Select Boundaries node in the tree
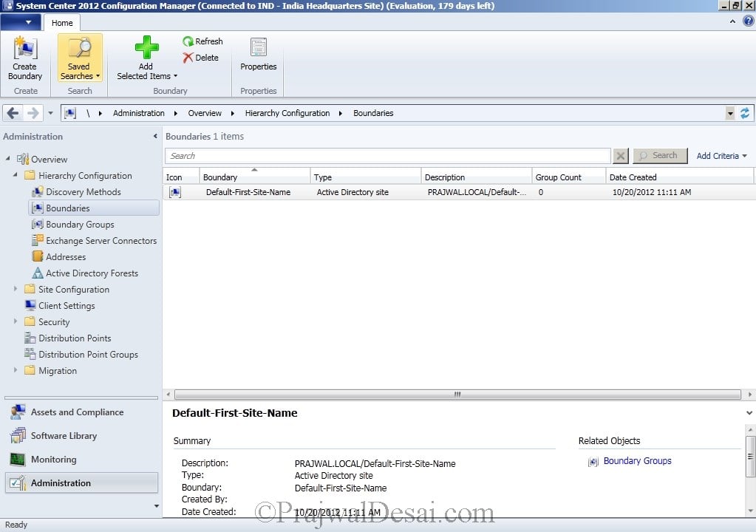Screen dimensions: 756x532 pos(94,208)
